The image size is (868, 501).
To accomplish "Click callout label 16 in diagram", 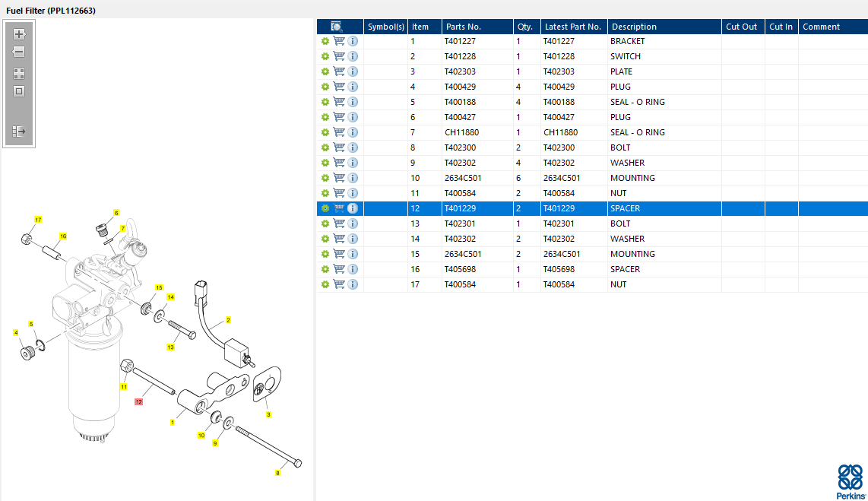I will click(x=63, y=236).
